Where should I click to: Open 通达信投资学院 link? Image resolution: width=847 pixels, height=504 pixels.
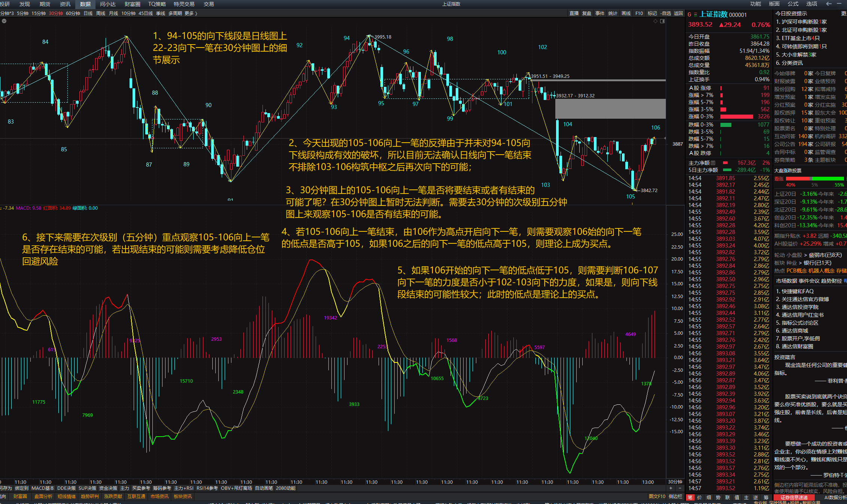coord(800,307)
